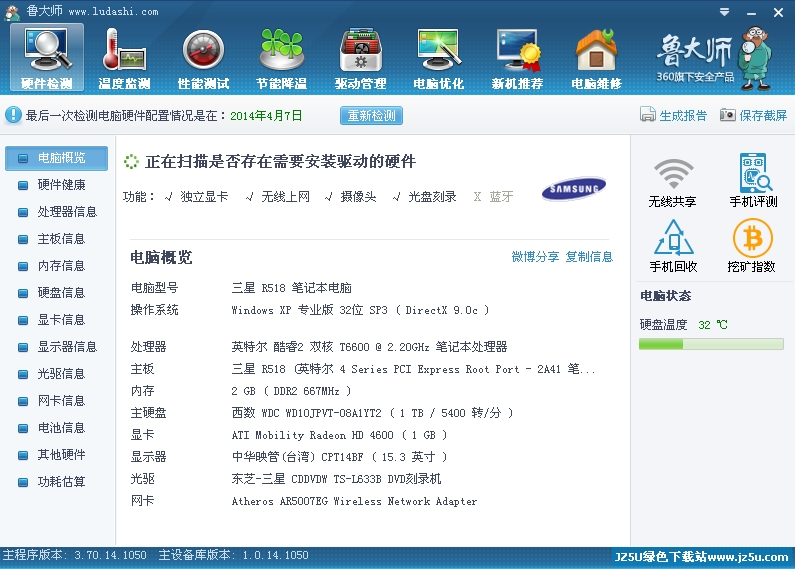
Task: Click the 中华映管 CPT14BF display text
Action: click(339, 457)
